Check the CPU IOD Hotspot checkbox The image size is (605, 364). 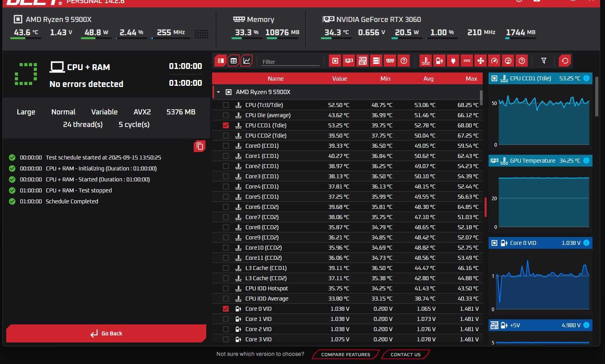point(225,288)
